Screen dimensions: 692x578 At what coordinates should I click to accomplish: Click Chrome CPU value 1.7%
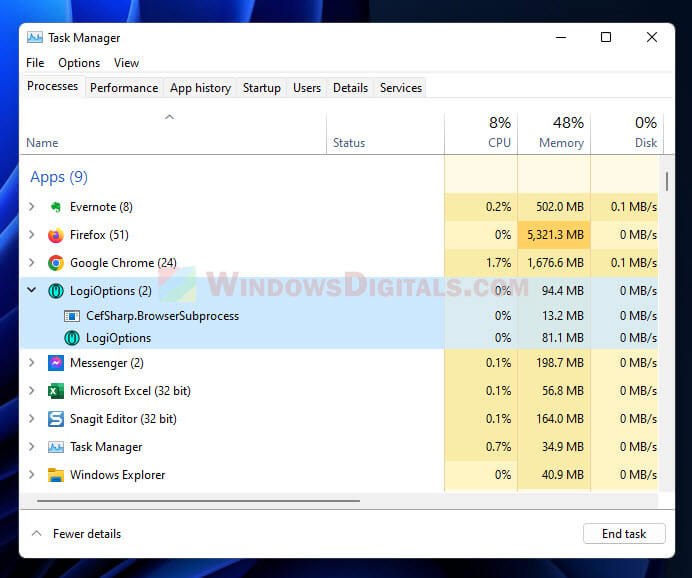(x=498, y=263)
